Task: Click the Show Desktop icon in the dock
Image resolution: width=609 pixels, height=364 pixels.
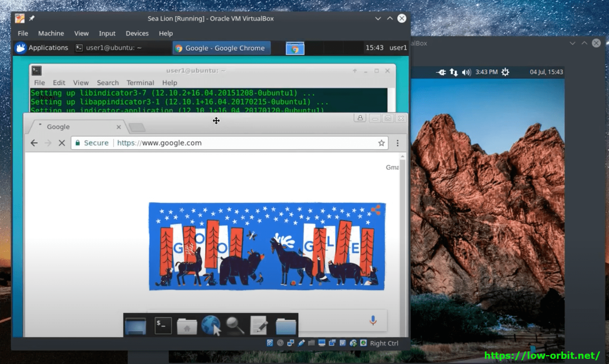Action: (136, 326)
